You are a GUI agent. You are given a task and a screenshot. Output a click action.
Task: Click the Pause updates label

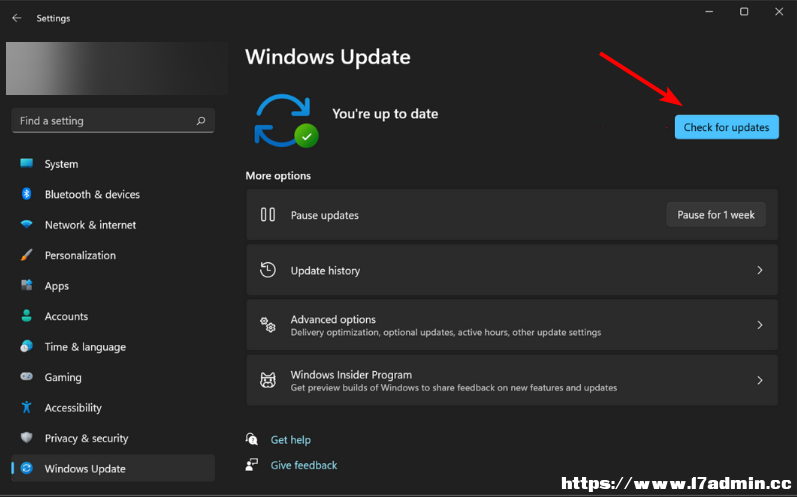(324, 215)
